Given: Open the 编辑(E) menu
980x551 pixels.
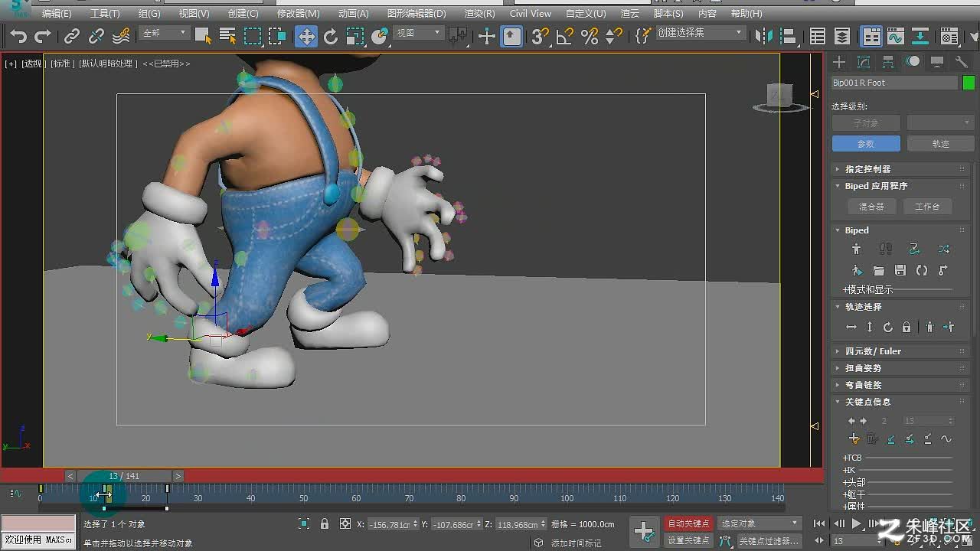Looking at the screenshot, I should tap(57, 14).
